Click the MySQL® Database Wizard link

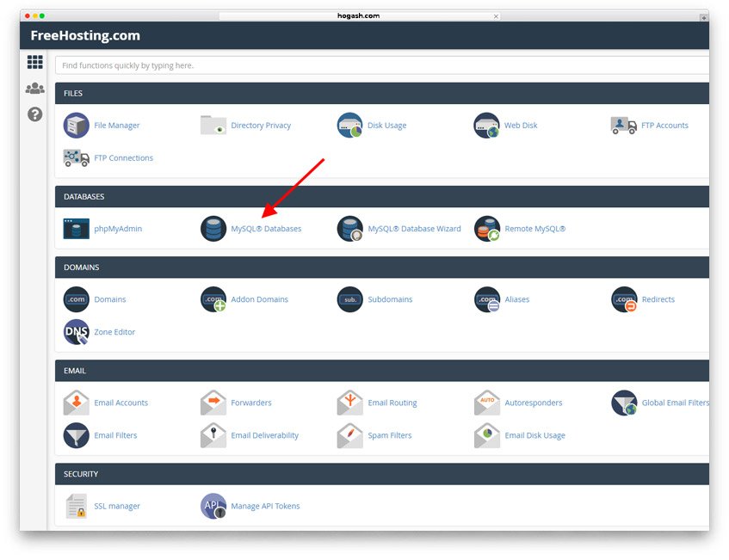(414, 229)
